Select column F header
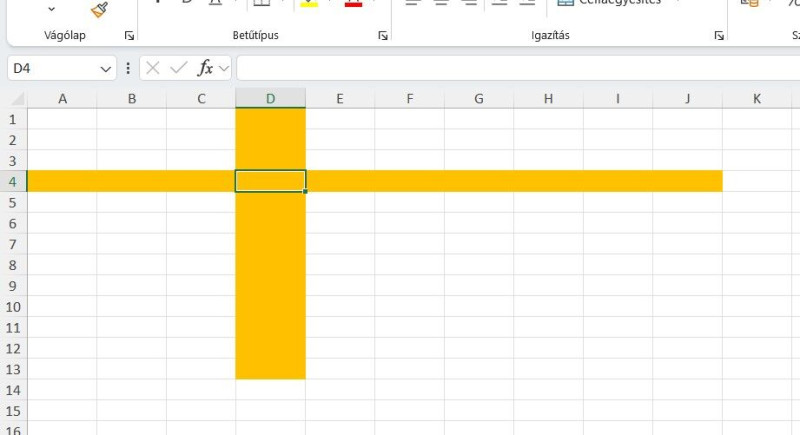This screenshot has width=800, height=435. tap(410, 98)
